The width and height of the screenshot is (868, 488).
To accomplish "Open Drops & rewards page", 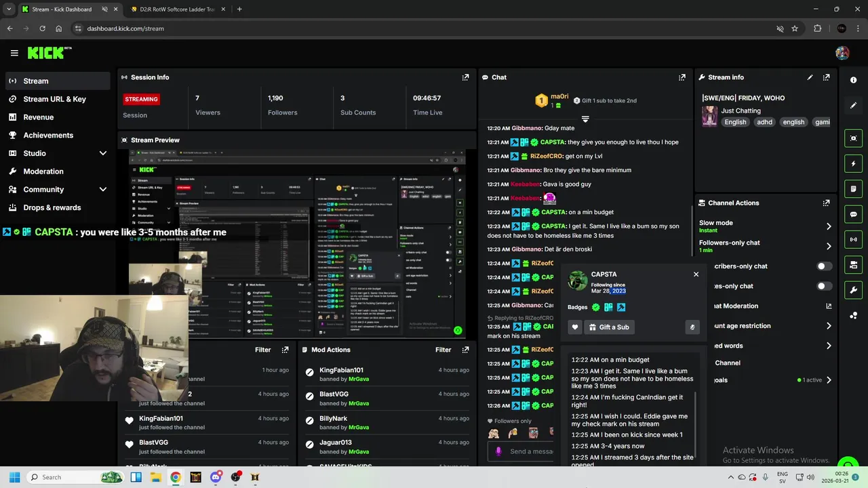I will pyautogui.click(x=57, y=207).
